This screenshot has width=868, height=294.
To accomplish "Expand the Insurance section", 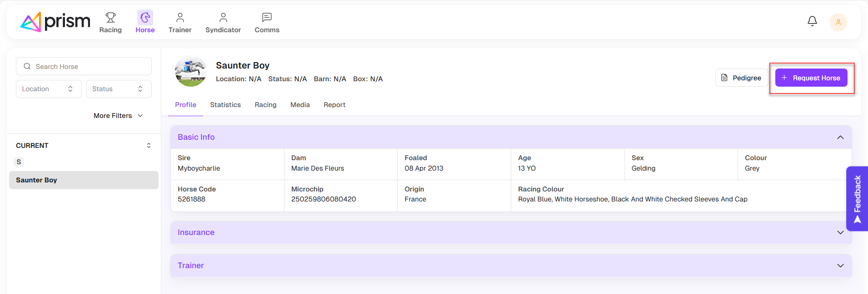I will 840,233.
